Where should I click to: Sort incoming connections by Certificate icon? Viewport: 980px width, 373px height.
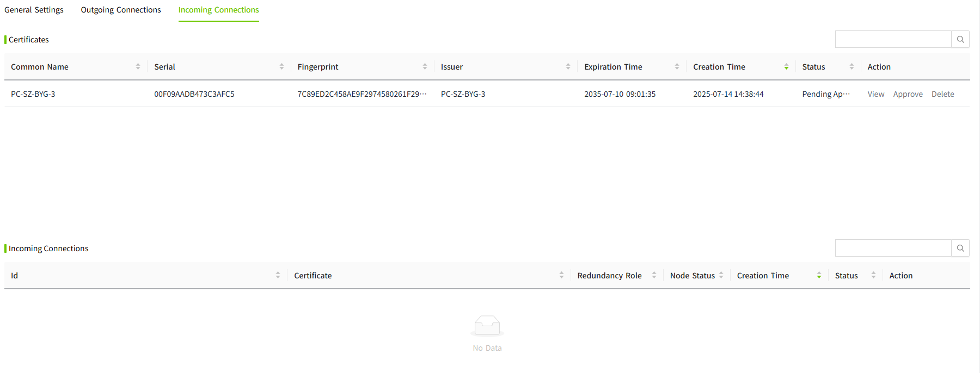561,275
